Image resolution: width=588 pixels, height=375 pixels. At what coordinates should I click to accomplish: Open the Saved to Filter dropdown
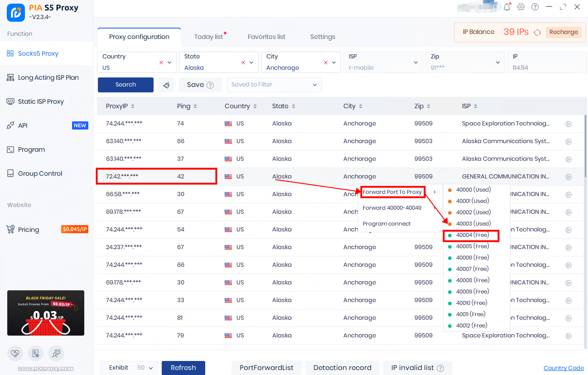(274, 85)
